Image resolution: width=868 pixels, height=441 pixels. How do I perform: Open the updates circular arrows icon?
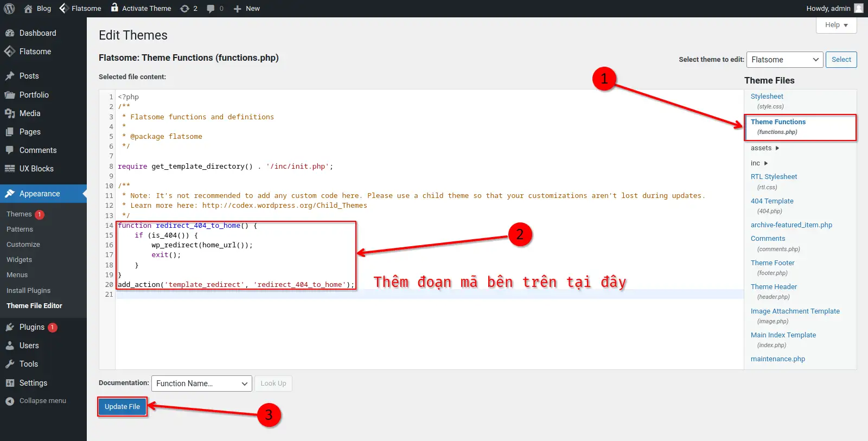click(184, 9)
